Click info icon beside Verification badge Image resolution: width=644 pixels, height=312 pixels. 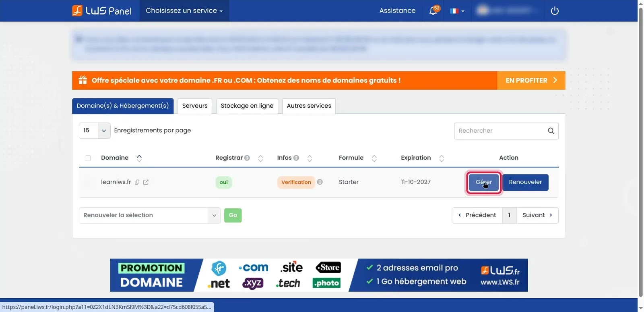coord(320,182)
